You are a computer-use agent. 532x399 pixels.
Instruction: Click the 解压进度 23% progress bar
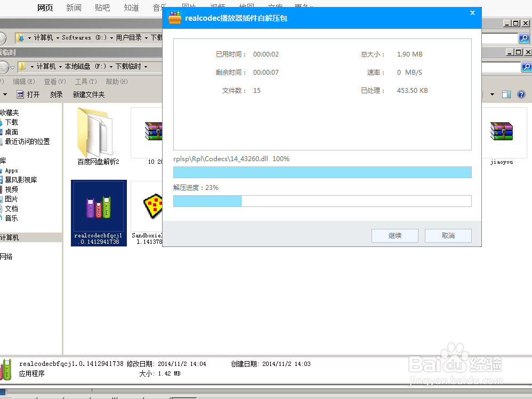click(322, 201)
